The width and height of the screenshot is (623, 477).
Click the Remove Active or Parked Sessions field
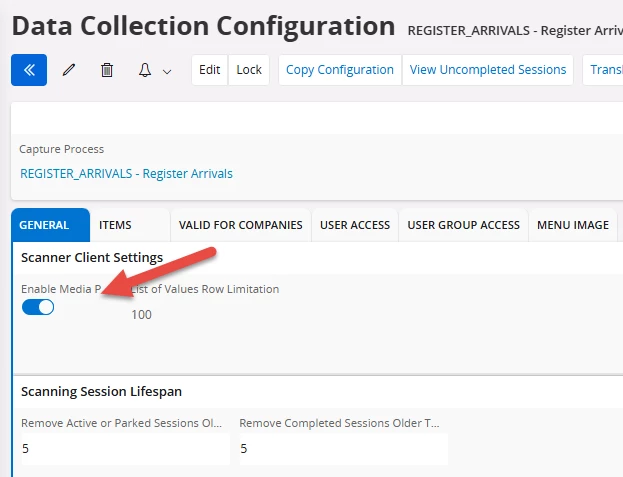[124, 449]
